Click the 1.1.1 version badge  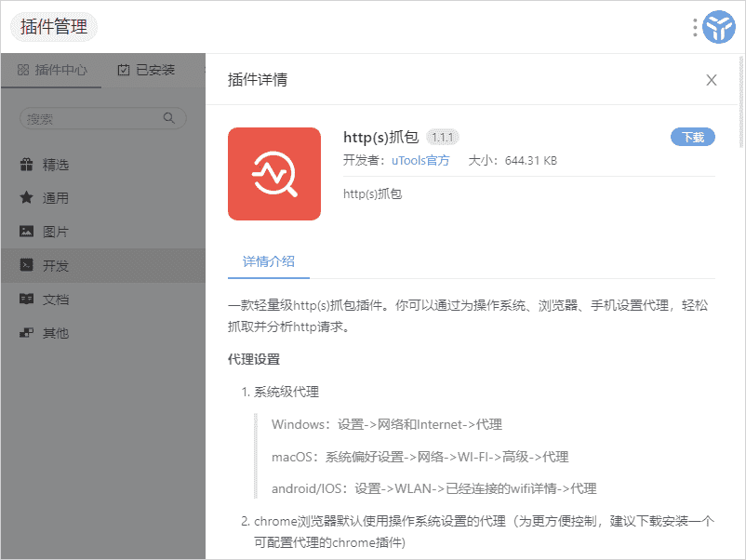click(x=443, y=137)
